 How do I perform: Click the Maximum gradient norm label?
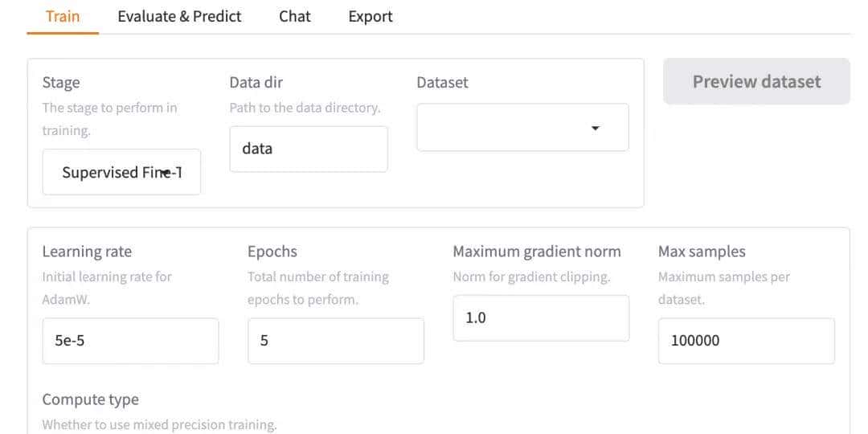pos(537,252)
